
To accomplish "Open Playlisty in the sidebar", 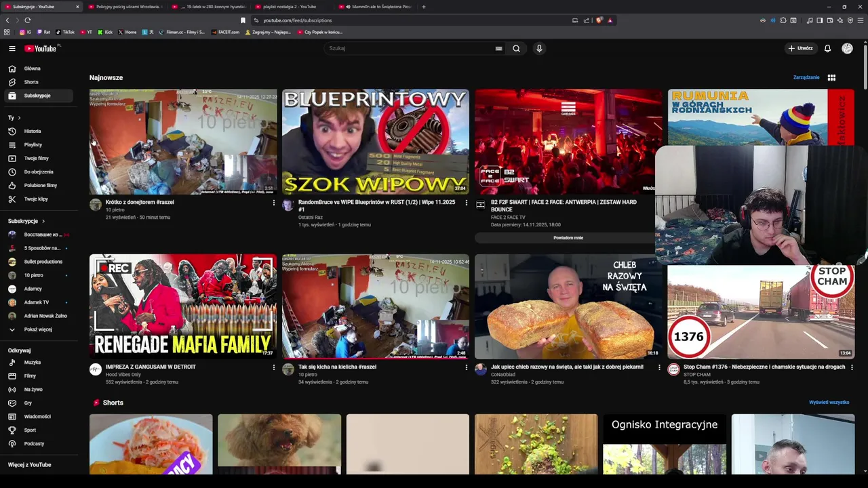I will (x=37, y=144).
